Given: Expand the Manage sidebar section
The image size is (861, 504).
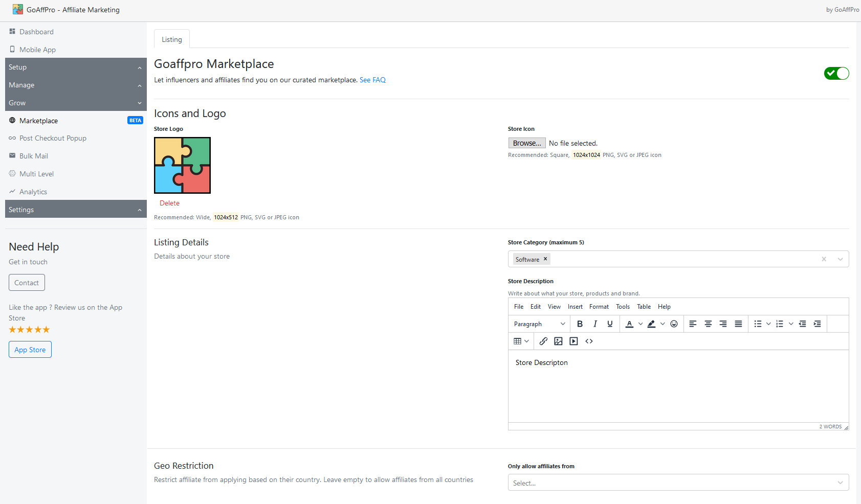Looking at the screenshot, I should pyautogui.click(x=76, y=85).
